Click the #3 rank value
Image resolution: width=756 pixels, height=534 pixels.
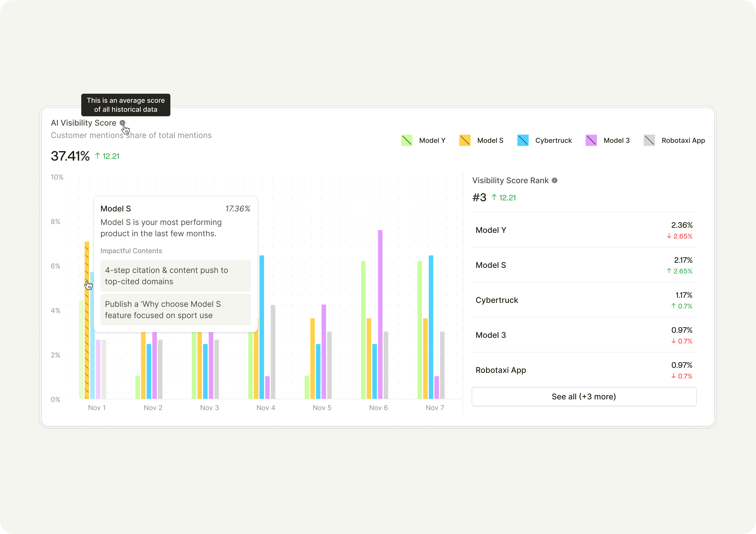479,198
